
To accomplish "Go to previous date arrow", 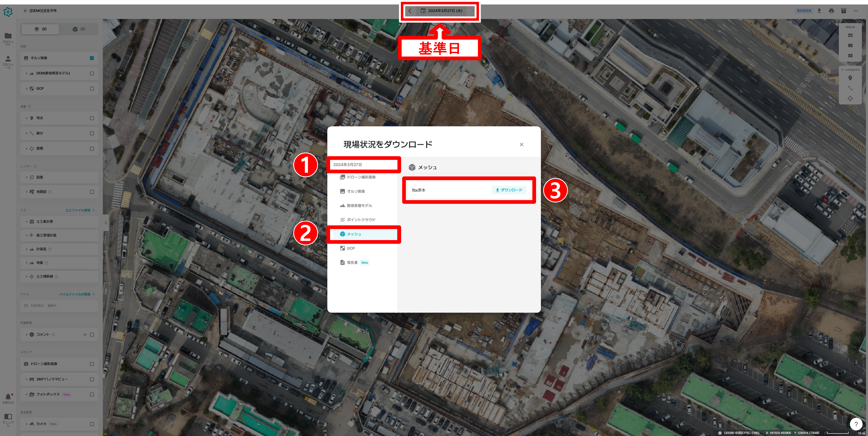I will tap(410, 11).
